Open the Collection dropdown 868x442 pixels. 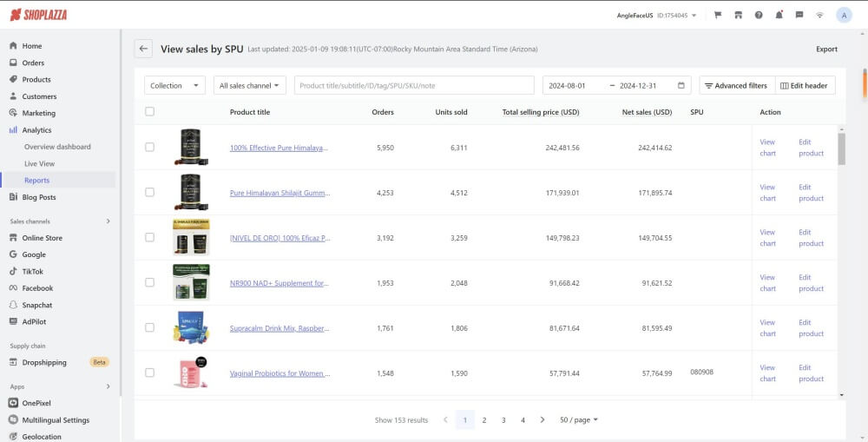[174, 86]
